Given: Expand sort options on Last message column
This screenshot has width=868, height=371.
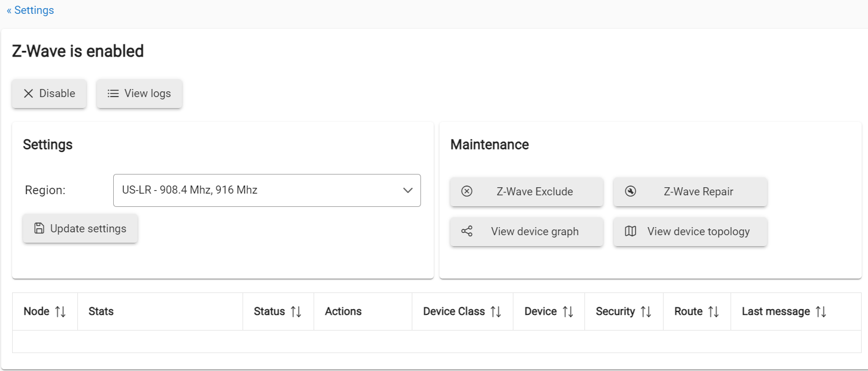Looking at the screenshot, I should point(822,311).
